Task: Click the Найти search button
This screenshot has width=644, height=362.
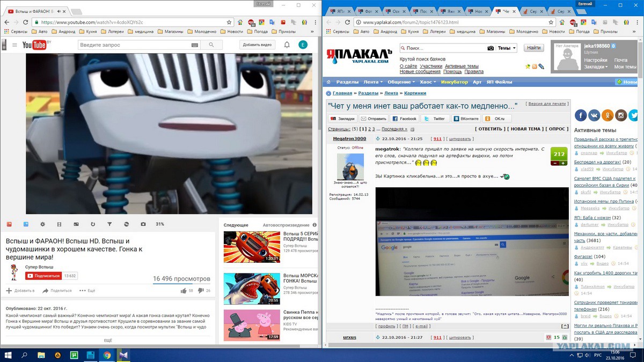Action: [533, 48]
